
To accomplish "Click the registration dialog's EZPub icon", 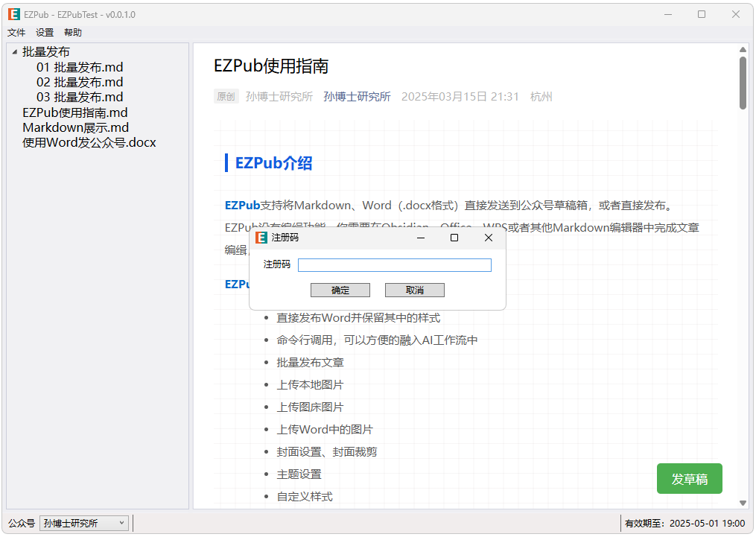I will click(x=261, y=238).
